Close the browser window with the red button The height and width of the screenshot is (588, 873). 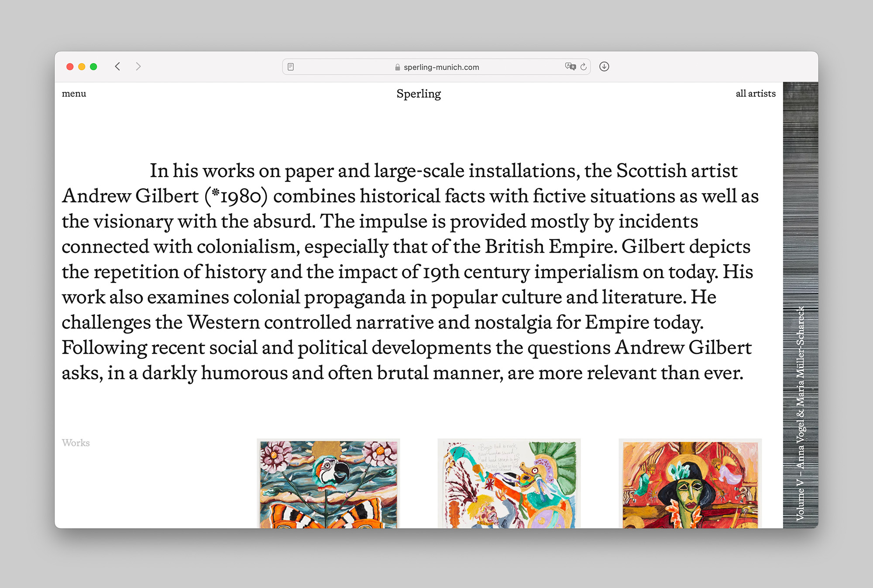click(70, 66)
